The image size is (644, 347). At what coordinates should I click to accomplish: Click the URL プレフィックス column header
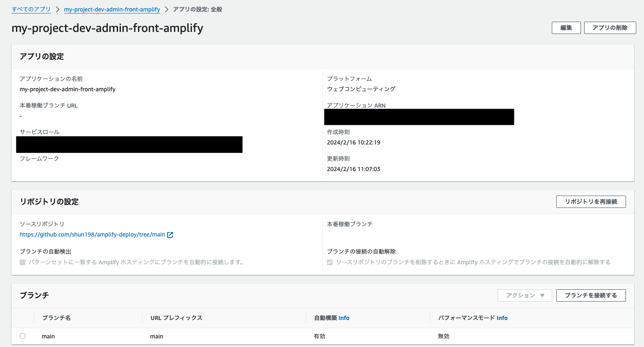pyautogui.click(x=176, y=318)
